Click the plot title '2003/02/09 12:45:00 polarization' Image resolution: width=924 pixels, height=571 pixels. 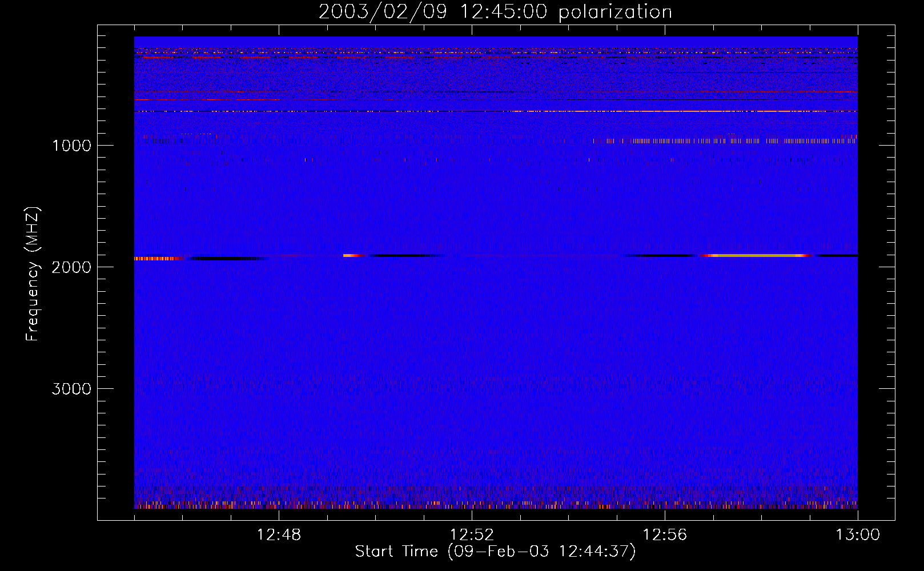pyautogui.click(x=495, y=12)
